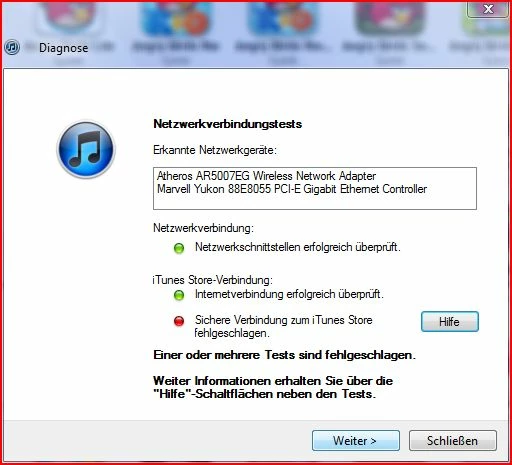
Task: Click the small iTunes icon beside Diagnose
Action: pyautogui.click(x=12, y=47)
